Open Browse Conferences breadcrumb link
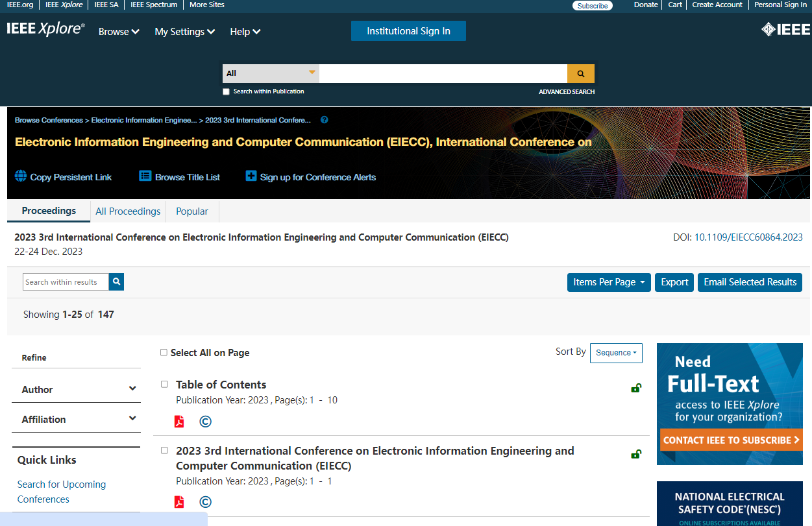The height and width of the screenshot is (526, 812). point(49,120)
